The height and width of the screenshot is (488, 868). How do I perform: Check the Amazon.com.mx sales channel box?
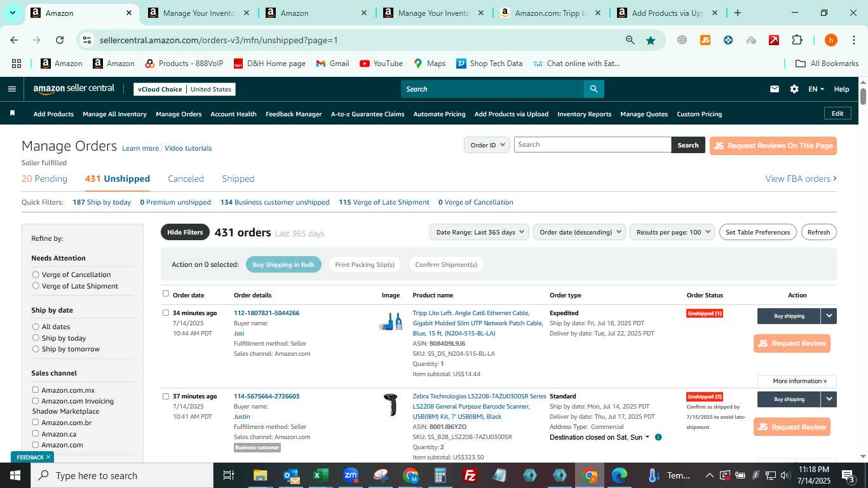(36, 390)
